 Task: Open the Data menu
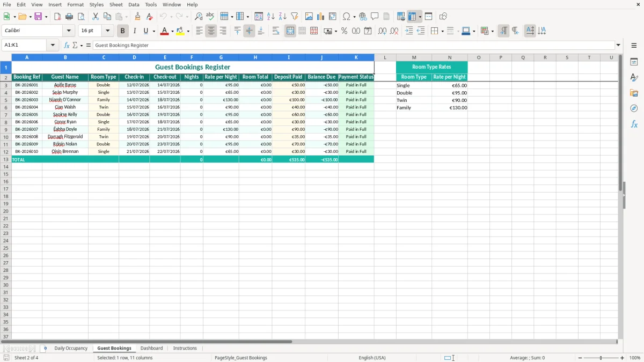coord(134,4)
